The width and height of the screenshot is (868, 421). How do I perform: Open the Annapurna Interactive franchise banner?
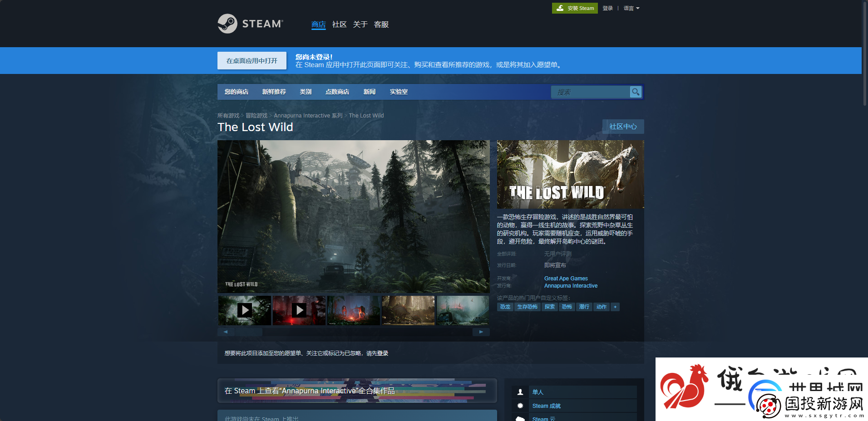click(x=357, y=391)
